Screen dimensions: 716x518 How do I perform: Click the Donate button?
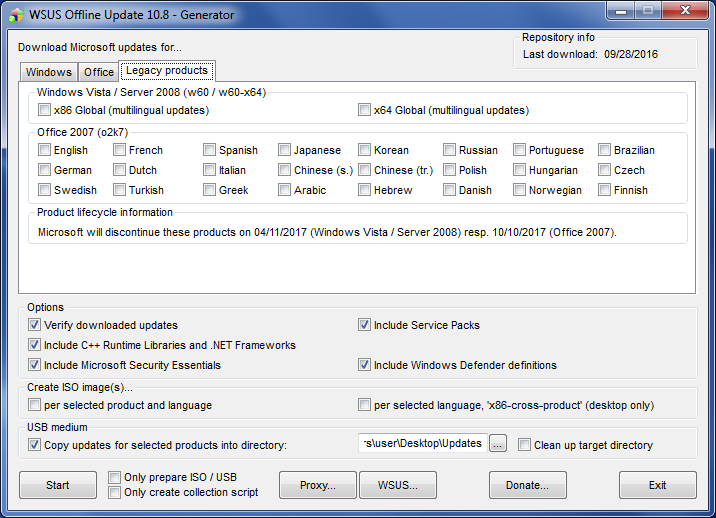point(527,485)
